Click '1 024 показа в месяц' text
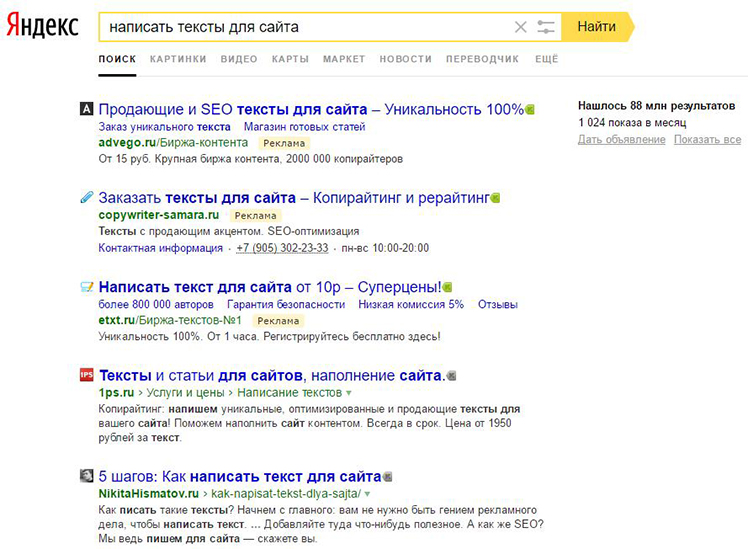 (x=632, y=123)
